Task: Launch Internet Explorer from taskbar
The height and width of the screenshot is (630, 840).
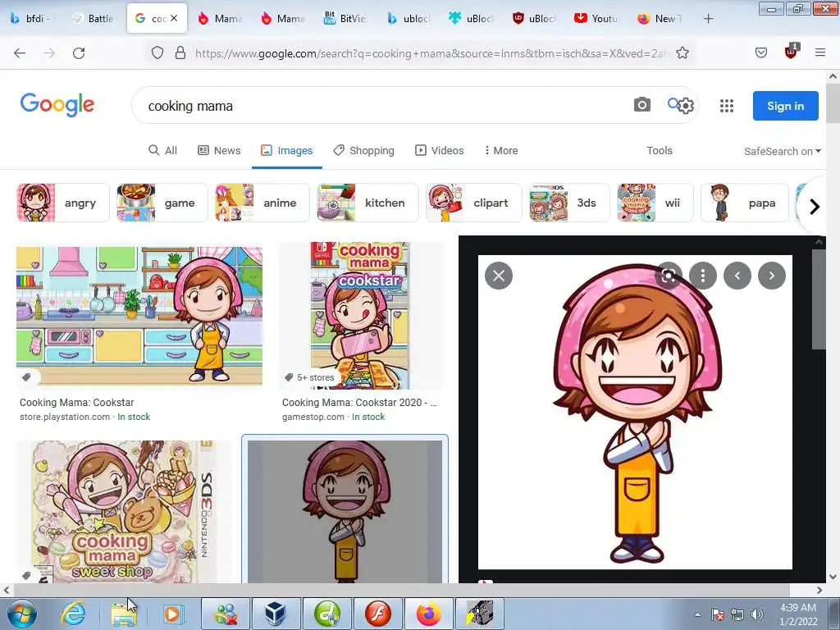Action: click(73, 614)
